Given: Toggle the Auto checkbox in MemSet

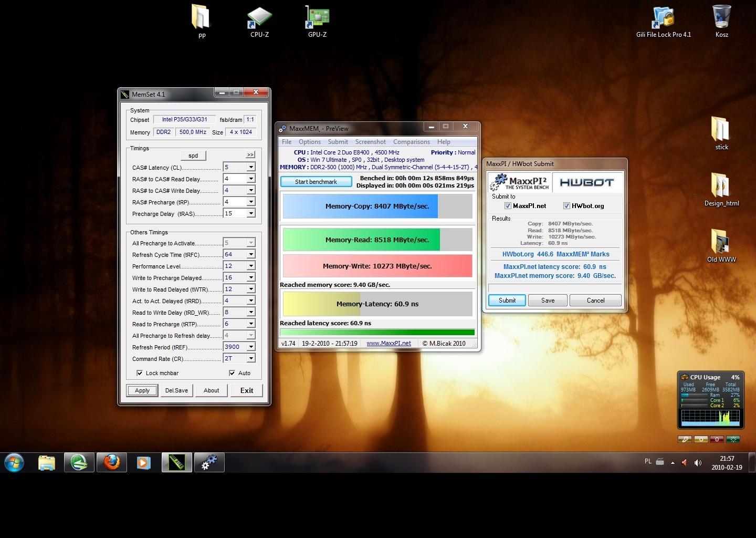Looking at the screenshot, I should click(x=232, y=373).
